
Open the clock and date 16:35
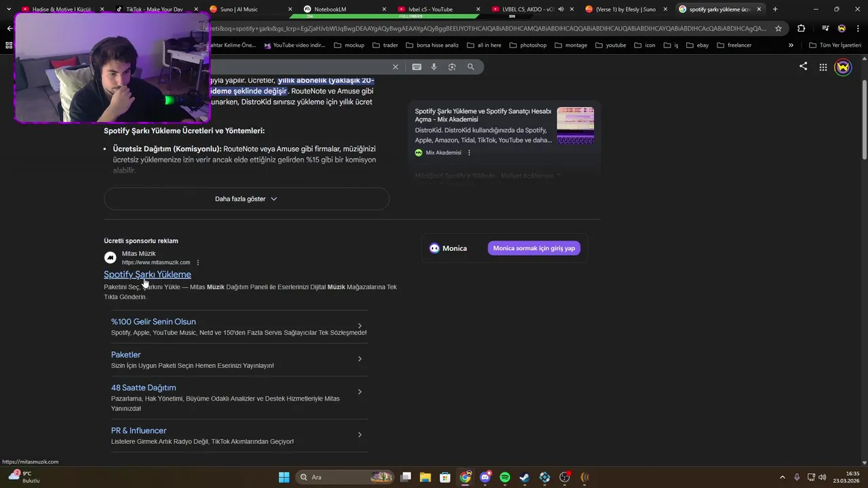point(848,477)
